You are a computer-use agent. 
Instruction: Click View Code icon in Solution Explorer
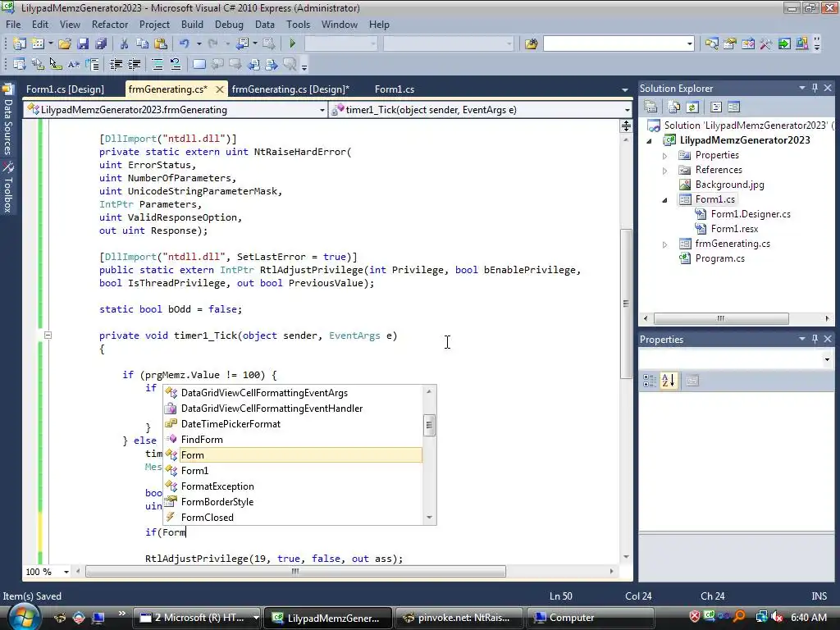(715, 107)
